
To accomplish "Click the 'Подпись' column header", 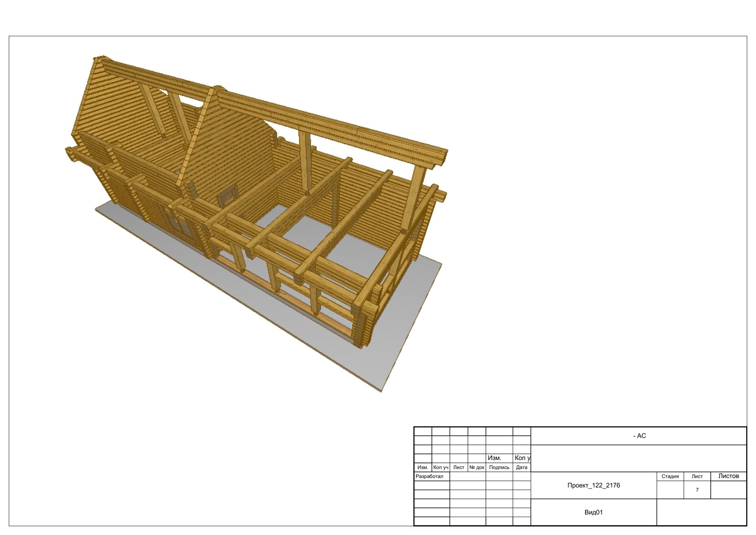I will click(x=499, y=467).
